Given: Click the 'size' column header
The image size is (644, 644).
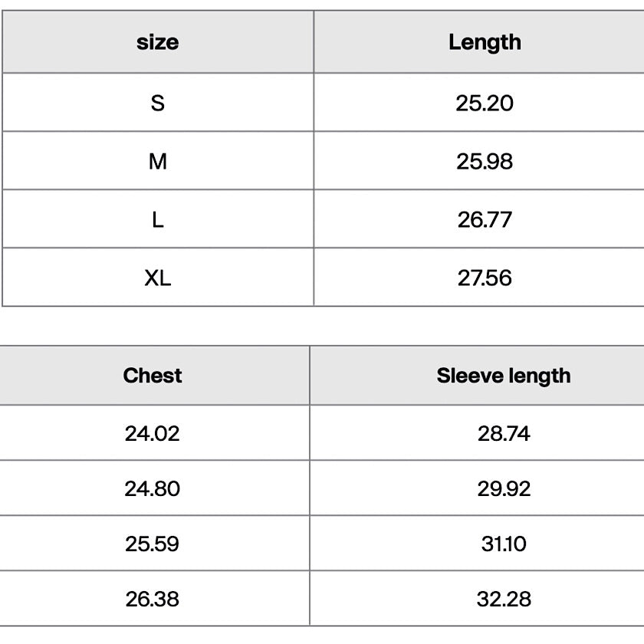Looking at the screenshot, I should pos(158,42).
